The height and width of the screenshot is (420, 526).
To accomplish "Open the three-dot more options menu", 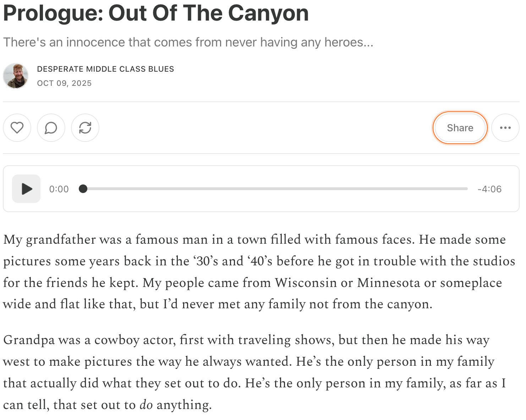I will tap(505, 128).
